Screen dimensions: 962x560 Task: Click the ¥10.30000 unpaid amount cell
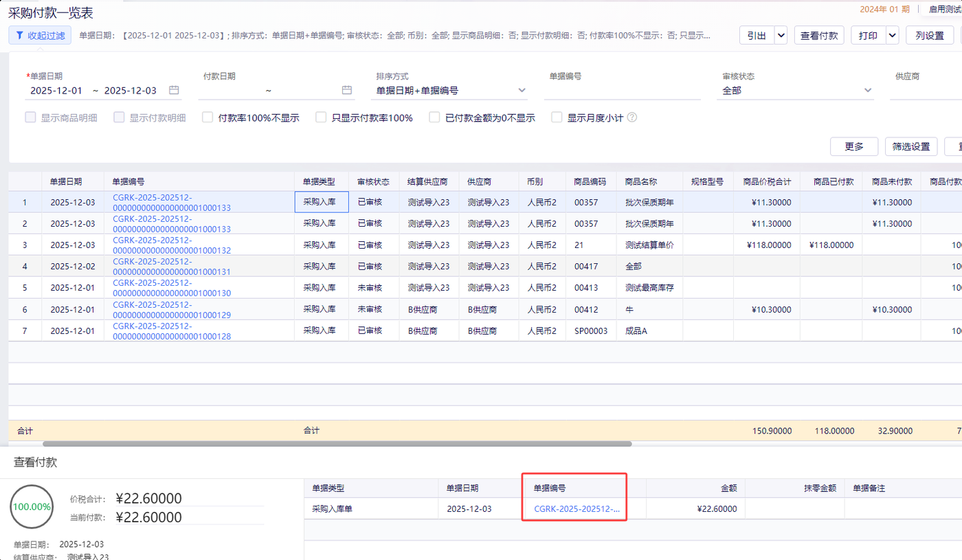pos(892,309)
